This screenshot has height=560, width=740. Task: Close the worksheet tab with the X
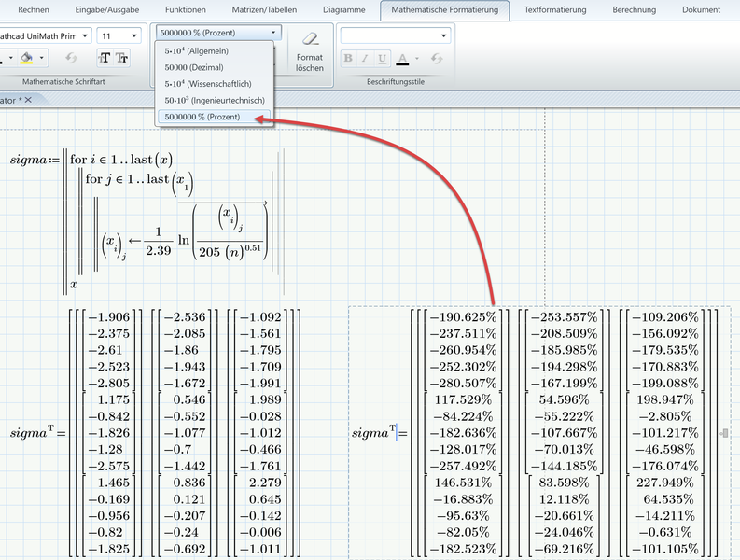(28, 100)
